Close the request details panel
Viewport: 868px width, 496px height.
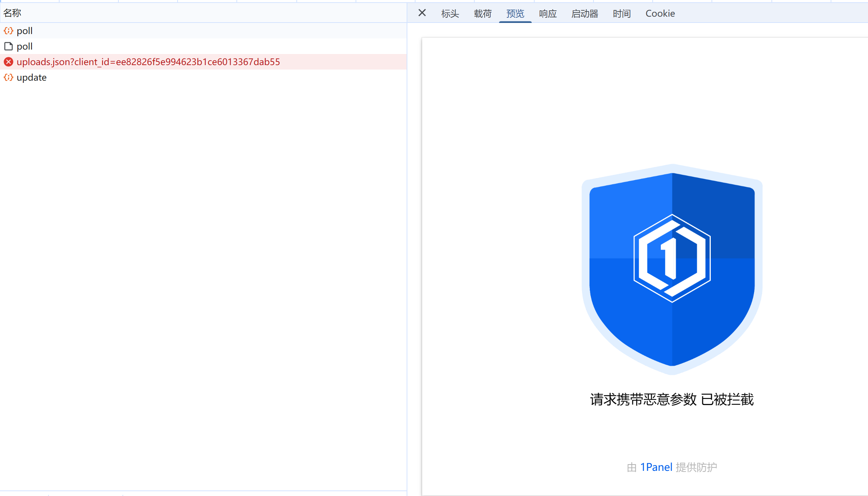tap(422, 13)
